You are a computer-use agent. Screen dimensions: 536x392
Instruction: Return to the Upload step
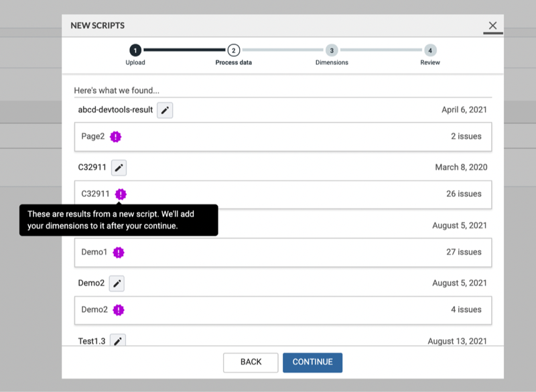(x=135, y=50)
